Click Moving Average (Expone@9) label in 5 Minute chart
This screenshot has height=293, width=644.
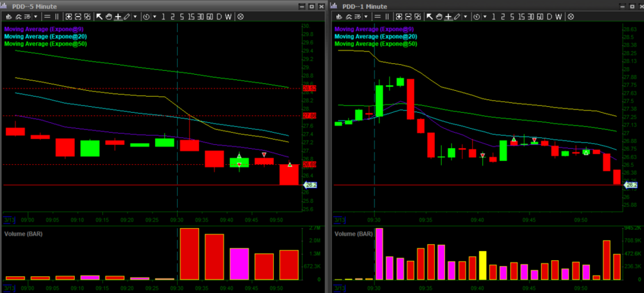coord(45,29)
